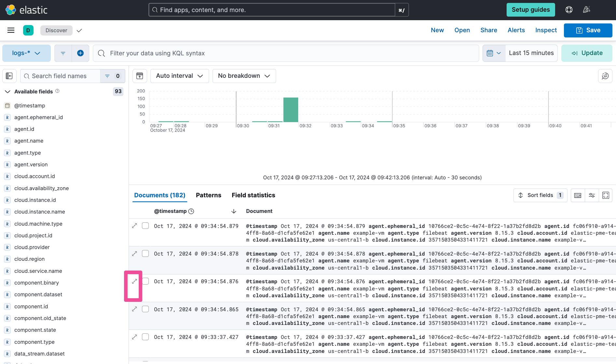
Task: Focus the KQL query filter input
Action: (286, 53)
